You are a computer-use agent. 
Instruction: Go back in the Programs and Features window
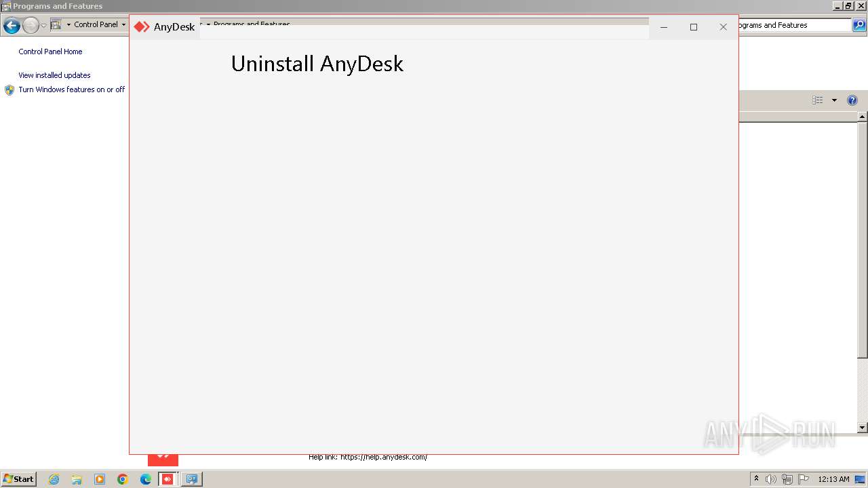[x=12, y=26]
